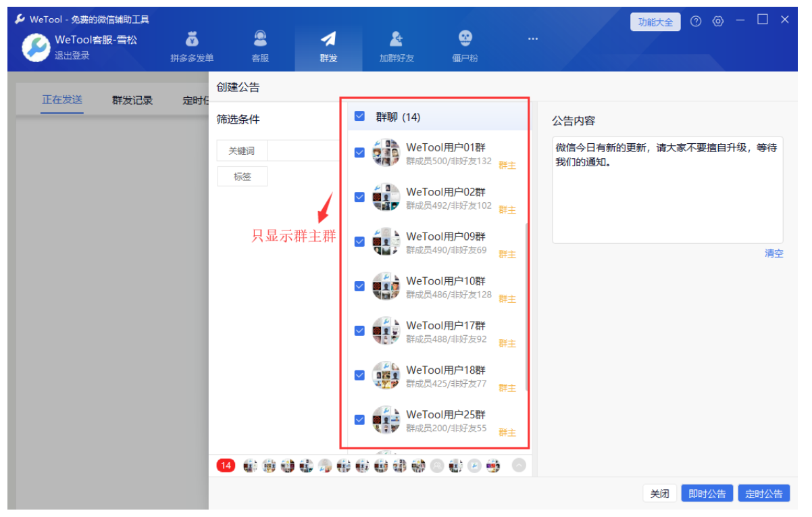This screenshot has height=517, width=812.
Task: Click the 即时公告 button
Action: (x=707, y=494)
